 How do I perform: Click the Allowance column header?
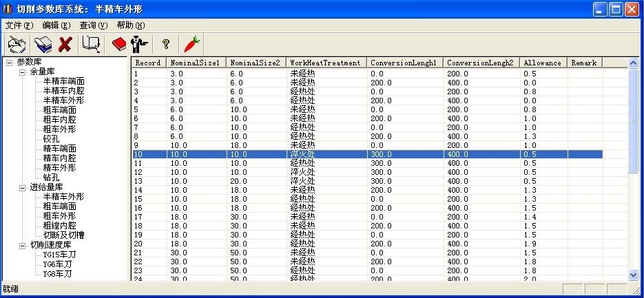pyautogui.click(x=541, y=63)
